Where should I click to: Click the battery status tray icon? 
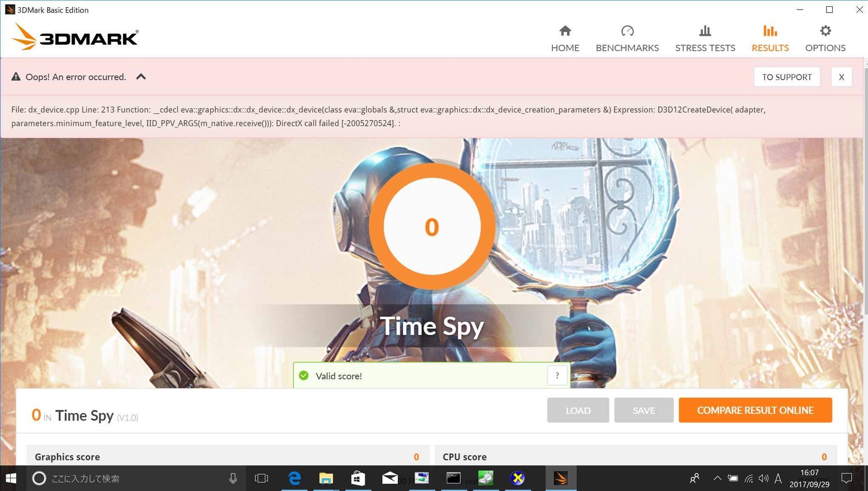pos(732,478)
